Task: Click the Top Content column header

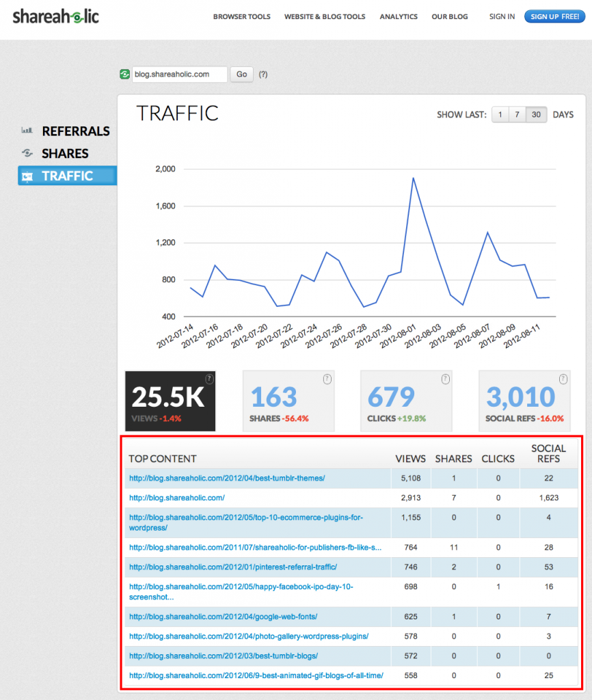Action: (163, 459)
